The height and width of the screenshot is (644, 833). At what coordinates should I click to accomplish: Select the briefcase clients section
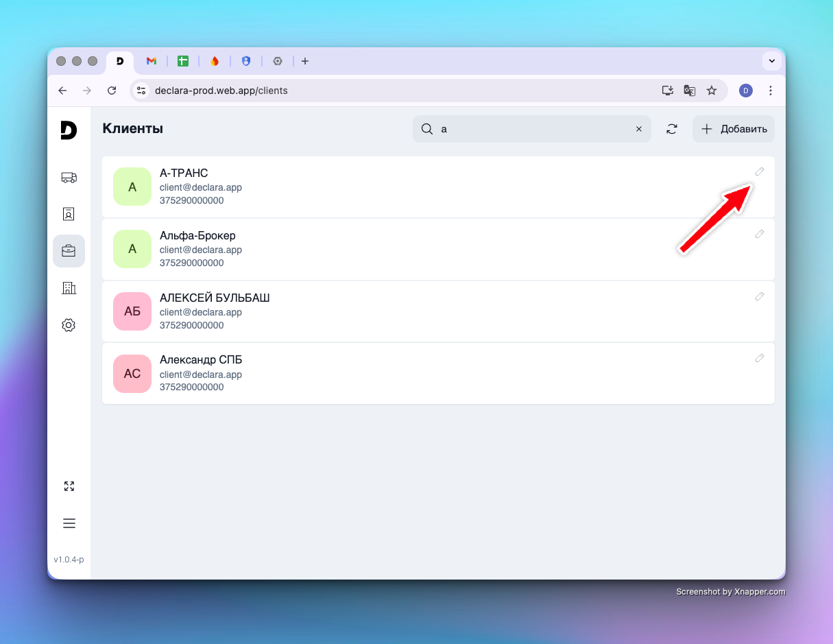69,251
